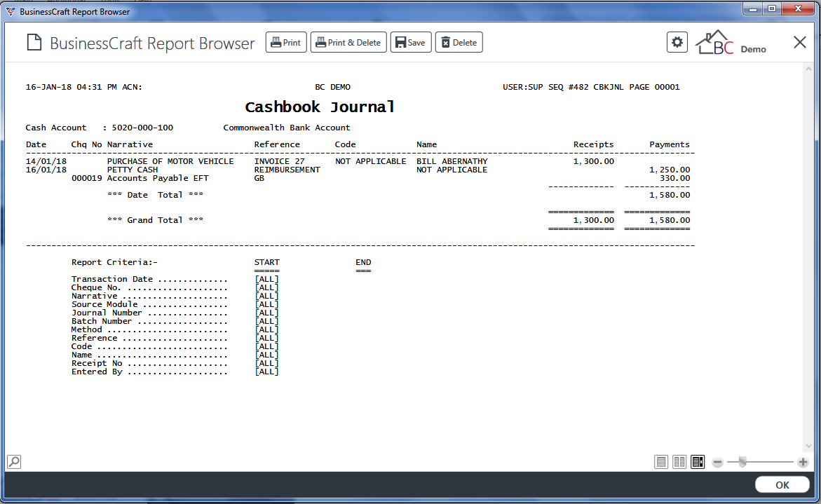Zoom in with the plus button

[803, 462]
